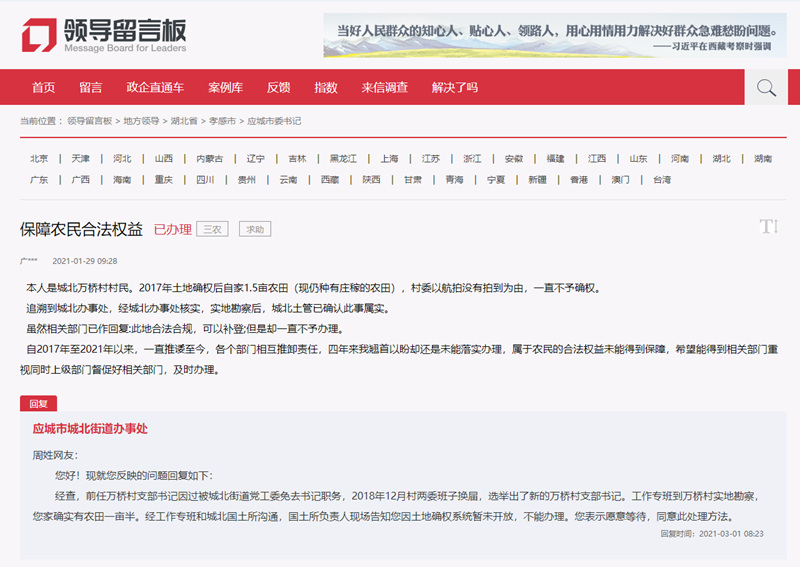Open the 来信调查 nav item

pos(384,87)
